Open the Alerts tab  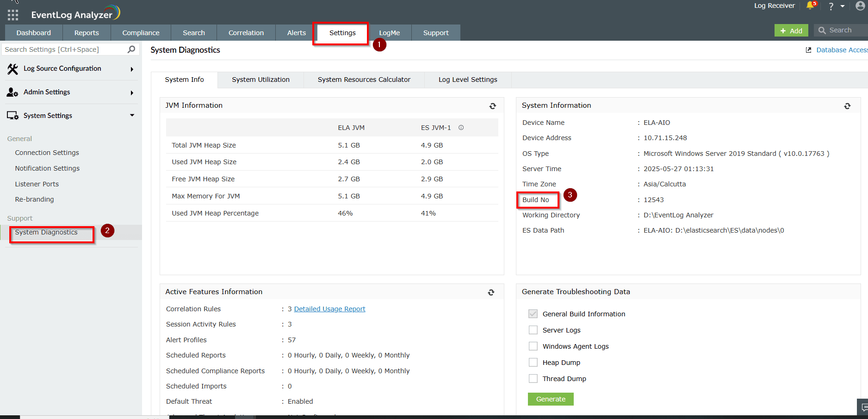(x=297, y=33)
